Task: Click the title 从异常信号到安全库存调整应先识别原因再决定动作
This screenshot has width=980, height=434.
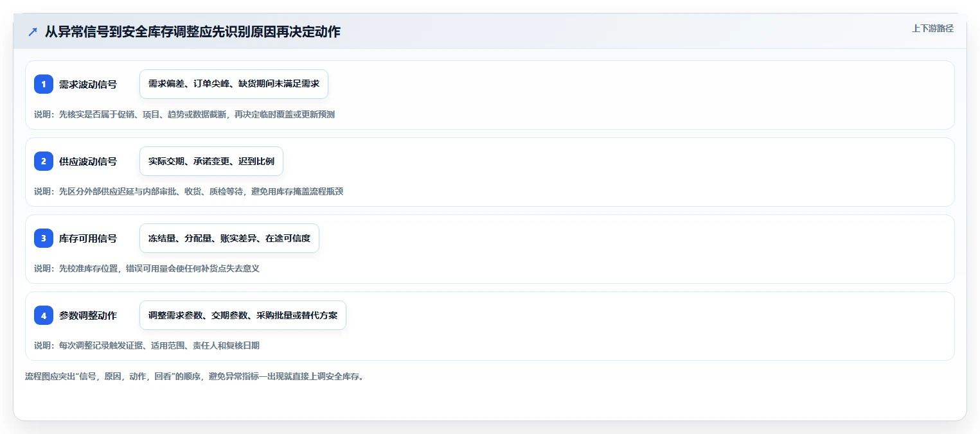Action: pos(193,31)
